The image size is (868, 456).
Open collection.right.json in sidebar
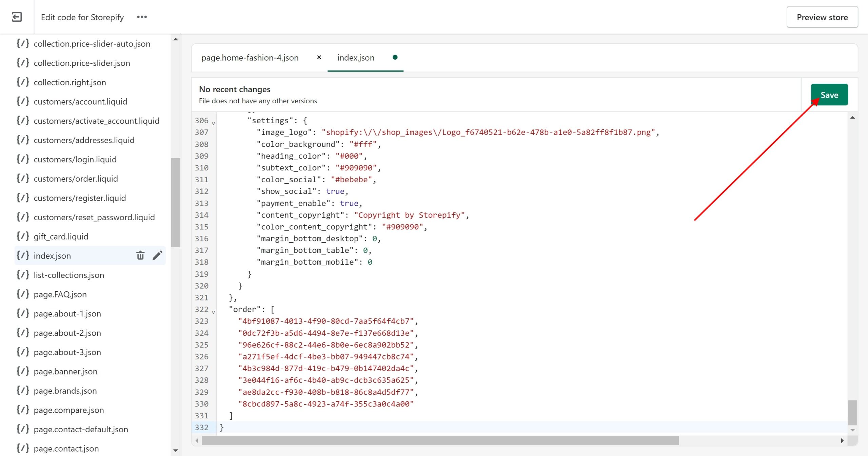coord(70,82)
